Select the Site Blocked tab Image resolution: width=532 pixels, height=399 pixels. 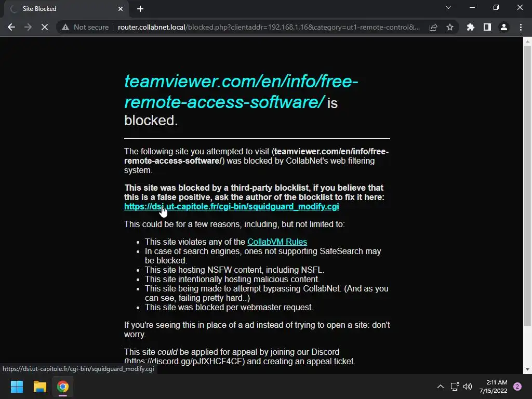click(x=66, y=9)
